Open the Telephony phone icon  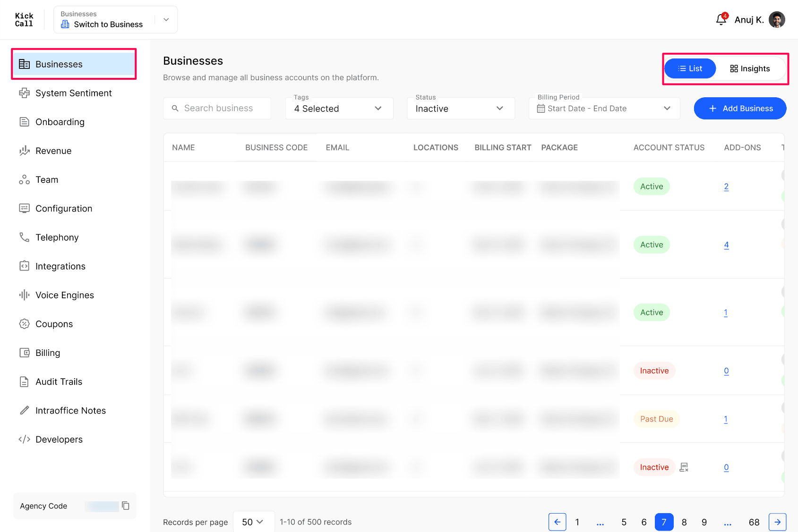click(x=24, y=237)
